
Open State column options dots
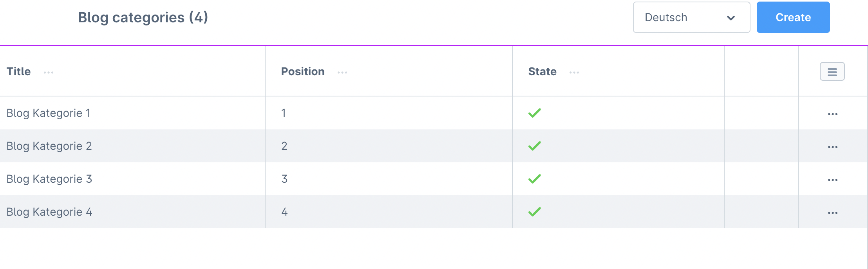(x=574, y=73)
